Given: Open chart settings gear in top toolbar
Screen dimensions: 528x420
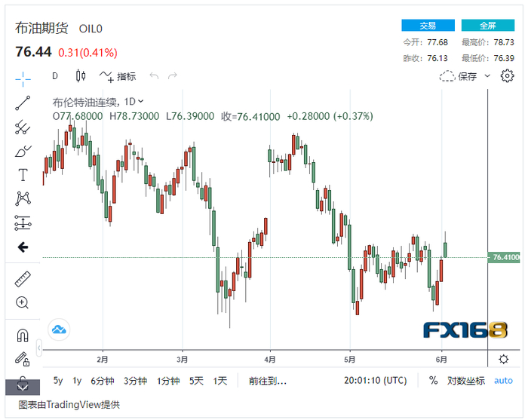Looking at the screenshot, I should (507, 75).
